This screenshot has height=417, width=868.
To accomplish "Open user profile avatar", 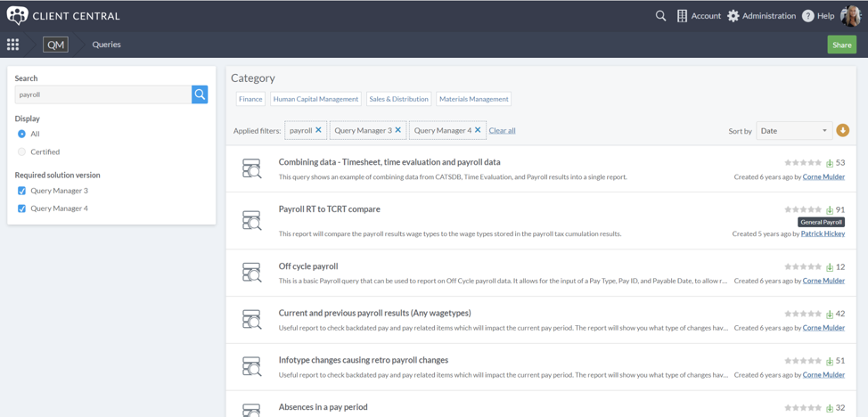I will click(850, 15).
